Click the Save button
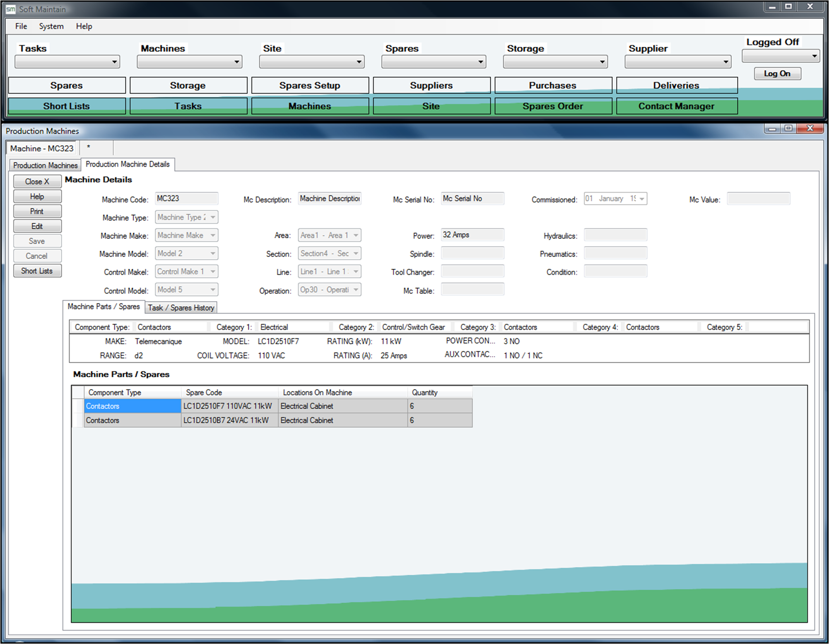This screenshot has height=644, width=829. click(x=37, y=241)
